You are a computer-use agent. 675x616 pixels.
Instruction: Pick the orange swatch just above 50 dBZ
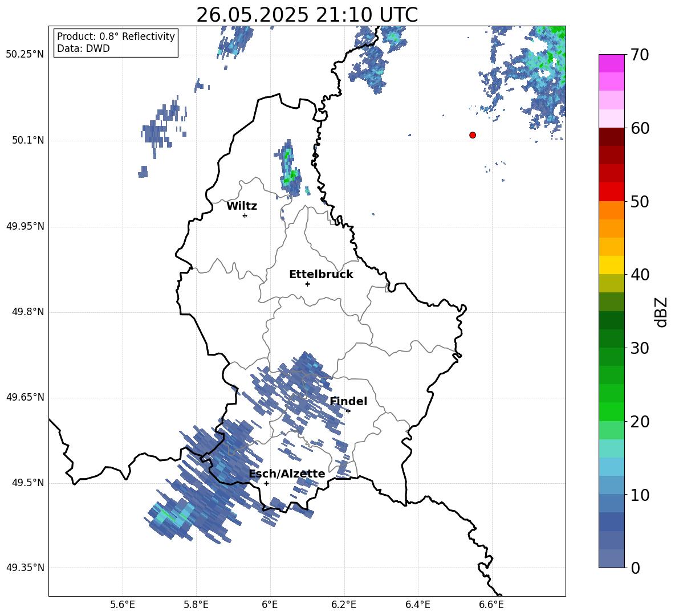coord(612,210)
